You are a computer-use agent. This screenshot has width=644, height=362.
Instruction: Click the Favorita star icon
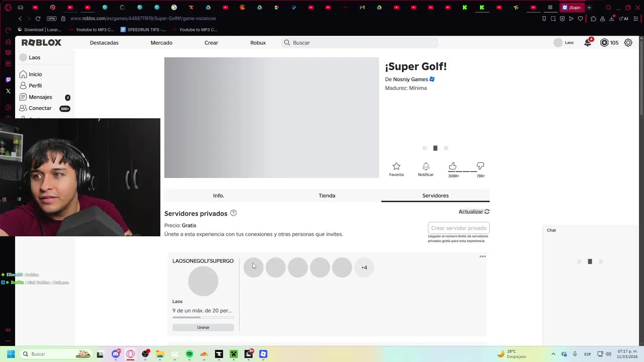396,166
